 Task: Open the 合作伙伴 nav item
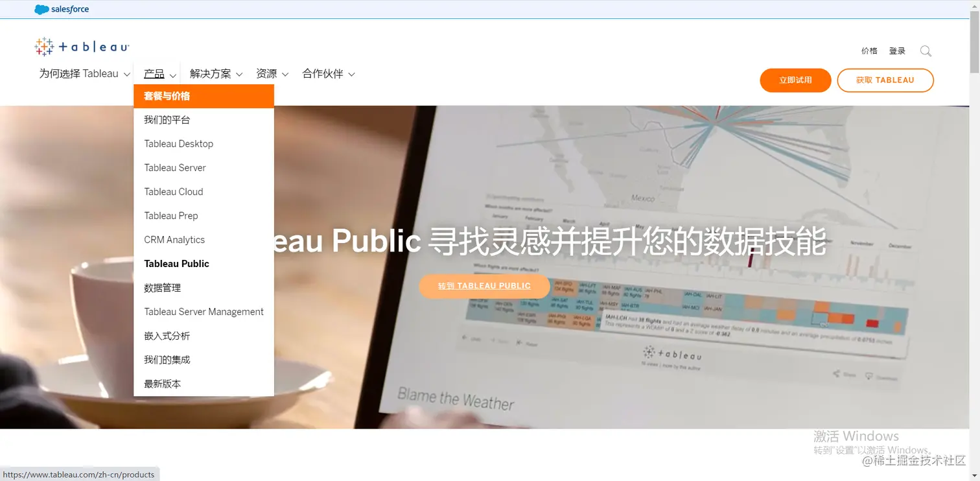tap(323, 74)
